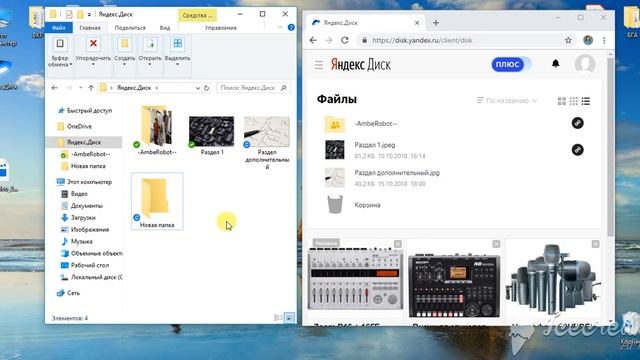Click the Explorer search magnifier icon
The width and height of the screenshot is (640, 360).
(284, 88)
